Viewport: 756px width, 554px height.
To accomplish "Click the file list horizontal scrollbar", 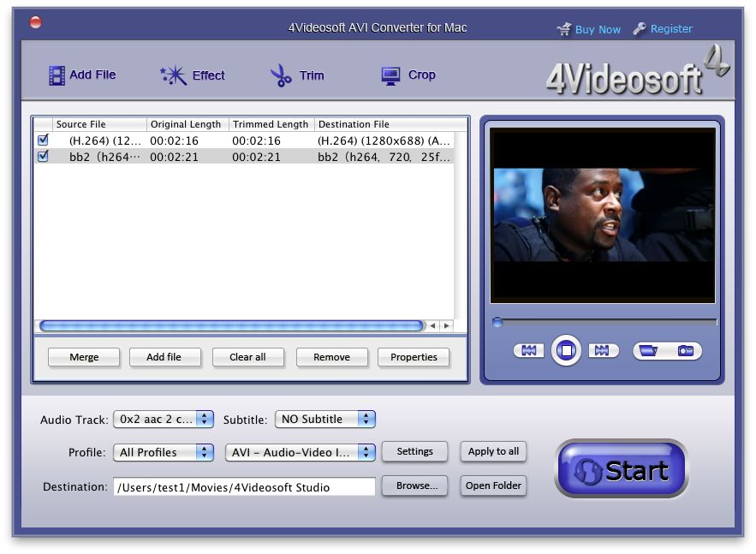I will 231,326.
